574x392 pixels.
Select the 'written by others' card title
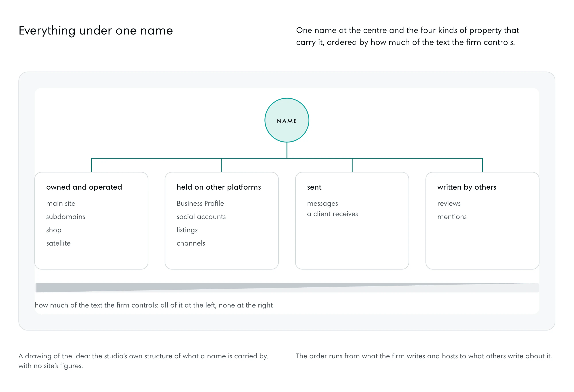coord(467,187)
